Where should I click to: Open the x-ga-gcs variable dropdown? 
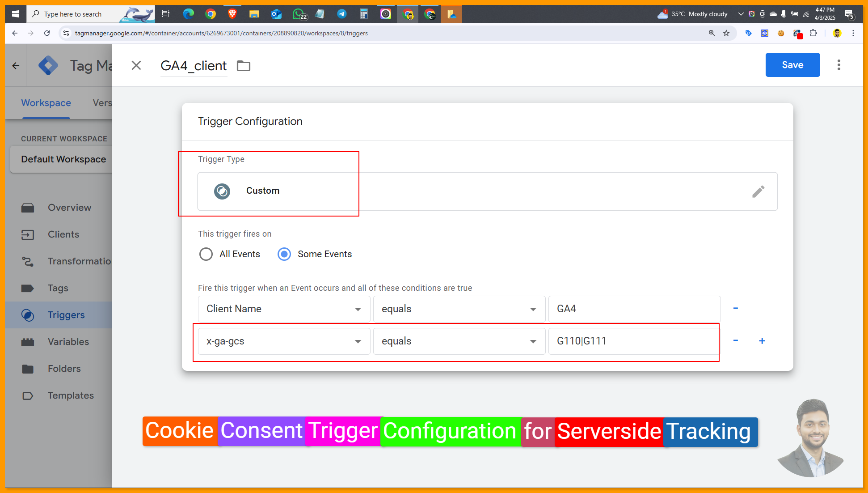pyautogui.click(x=284, y=341)
